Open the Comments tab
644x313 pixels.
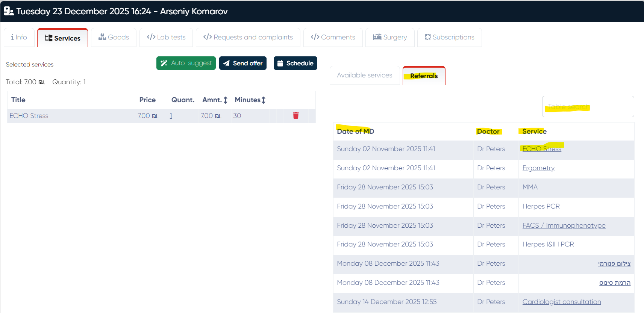point(333,37)
